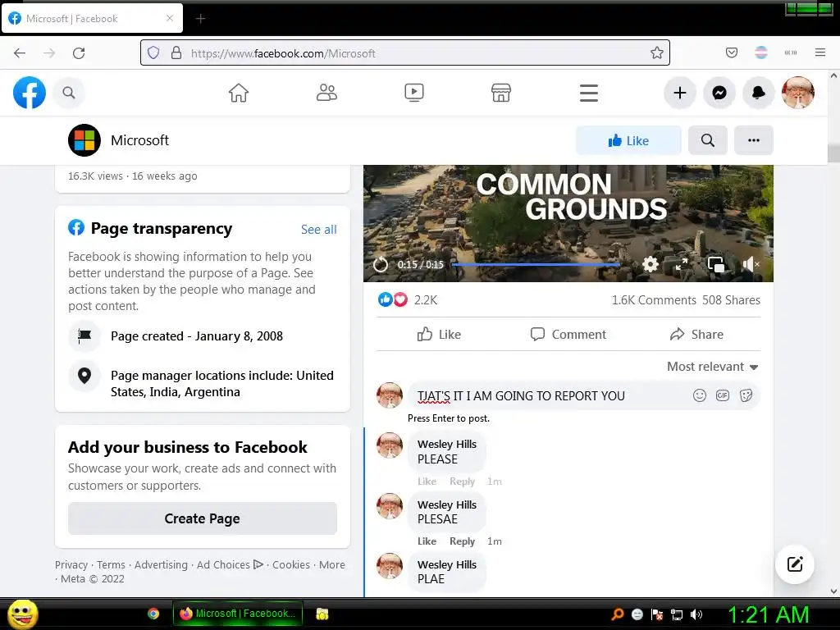The width and height of the screenshot is (840, 630).
Task: Open the Terms footer link
Action: [111, 564]
